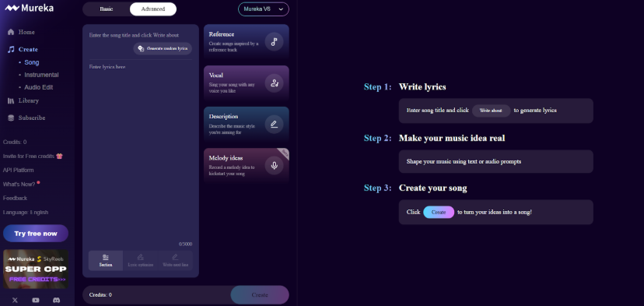
Task: Open the Description card
Action: click(247, 125)
